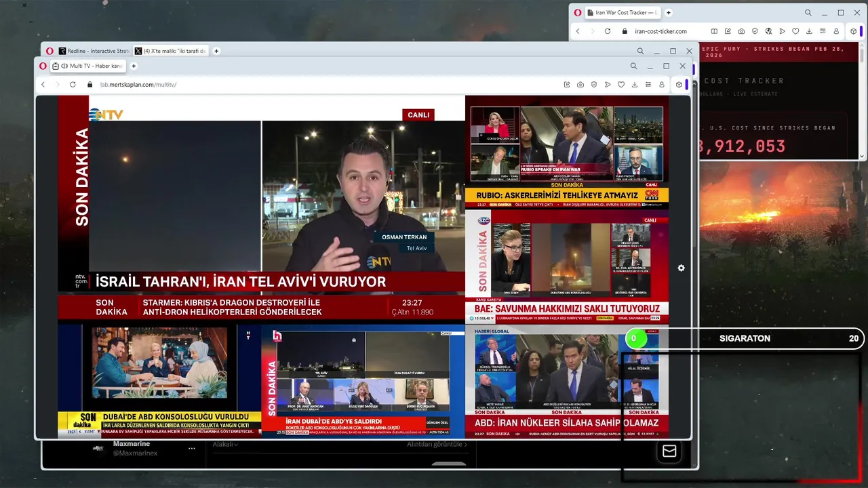Open extensions cube in Iran tracker window

[x=853, y=31]
